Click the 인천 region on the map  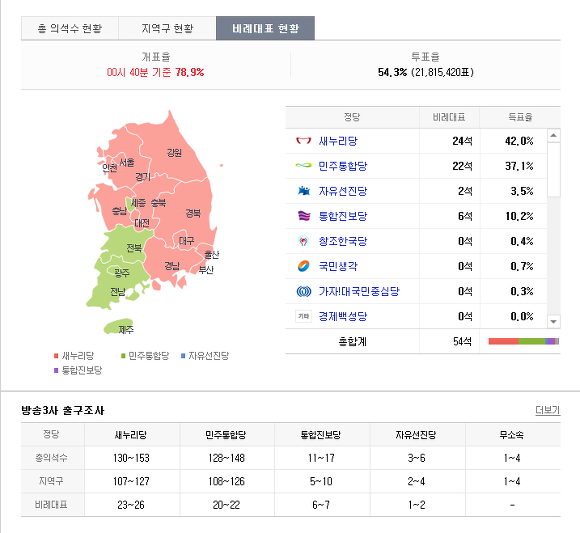(x=109, y=168)
